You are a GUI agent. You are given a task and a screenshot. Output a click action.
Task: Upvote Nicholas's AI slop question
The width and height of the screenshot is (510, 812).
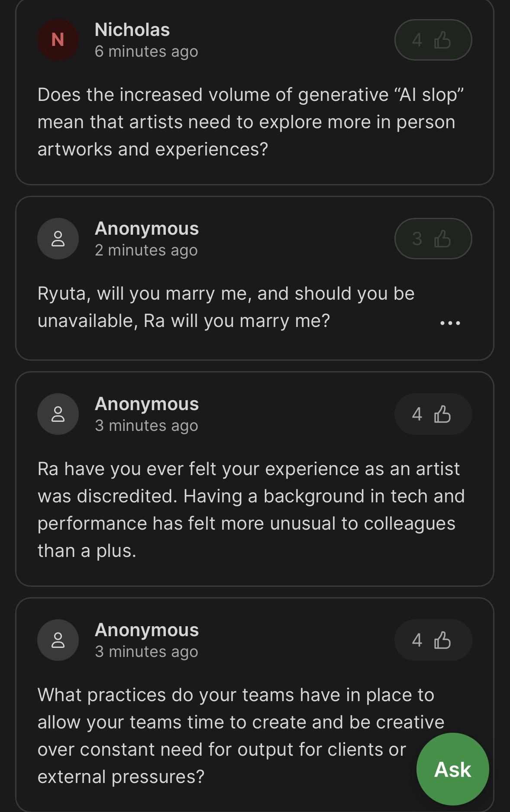coord(433,40)
